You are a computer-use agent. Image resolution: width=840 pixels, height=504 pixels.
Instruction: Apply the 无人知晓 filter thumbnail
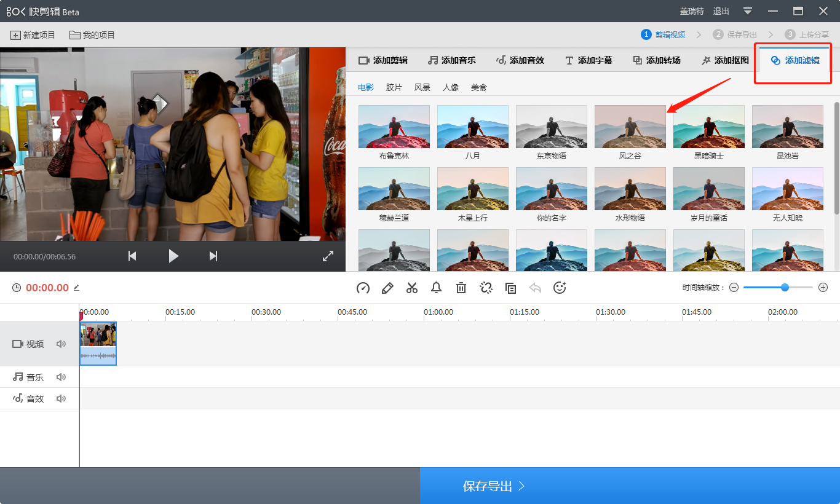pyautogui.click(x=788, y=189)
